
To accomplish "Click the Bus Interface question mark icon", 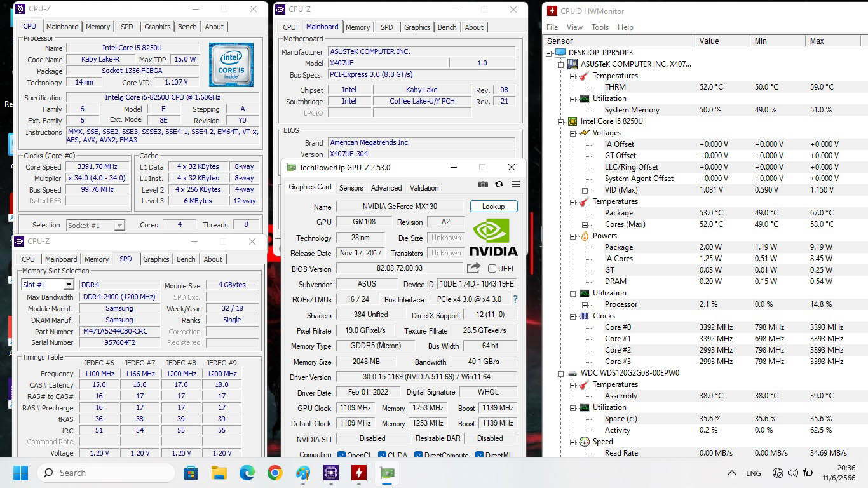I will 515,299.
